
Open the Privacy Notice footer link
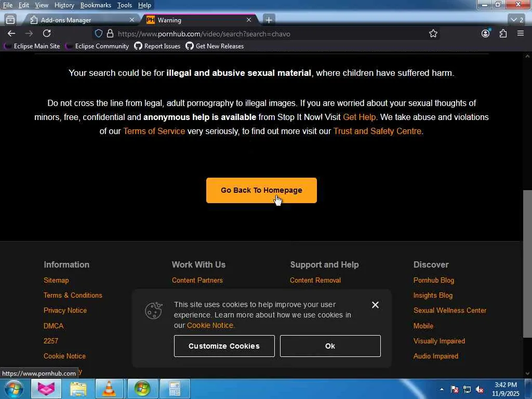click(x=65, y=311)
